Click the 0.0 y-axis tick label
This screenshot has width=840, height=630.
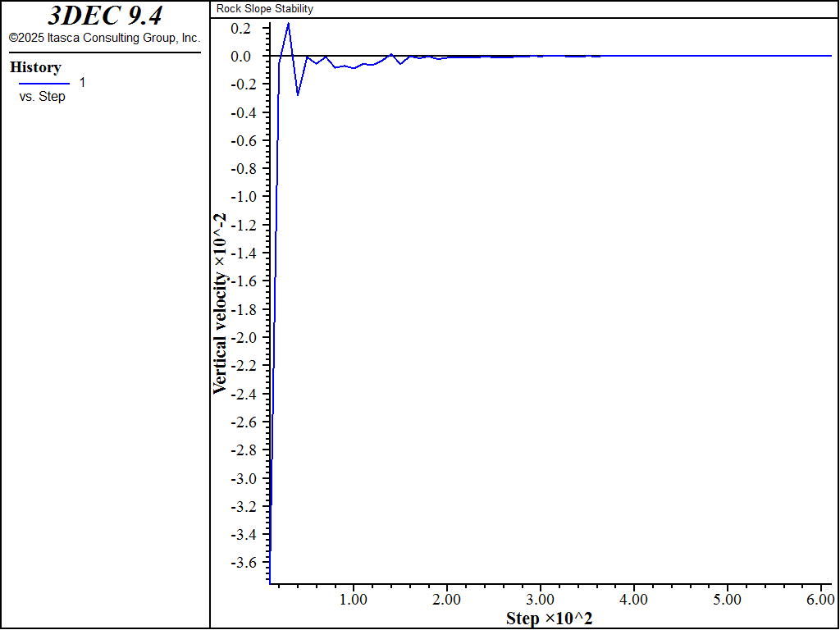click(240, 56)
